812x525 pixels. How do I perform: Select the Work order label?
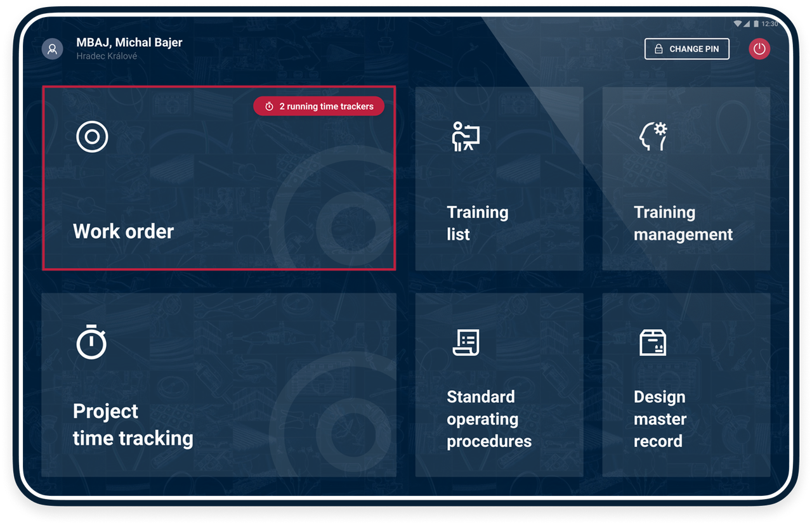(x=123, y=231)
